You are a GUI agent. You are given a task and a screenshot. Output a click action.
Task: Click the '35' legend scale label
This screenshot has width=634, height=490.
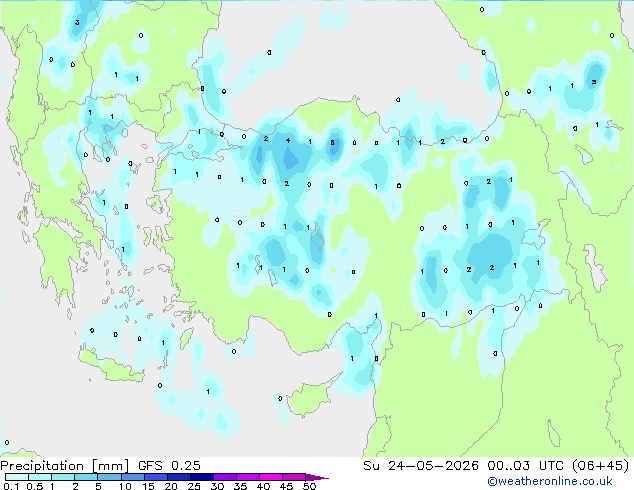[240, 486]
